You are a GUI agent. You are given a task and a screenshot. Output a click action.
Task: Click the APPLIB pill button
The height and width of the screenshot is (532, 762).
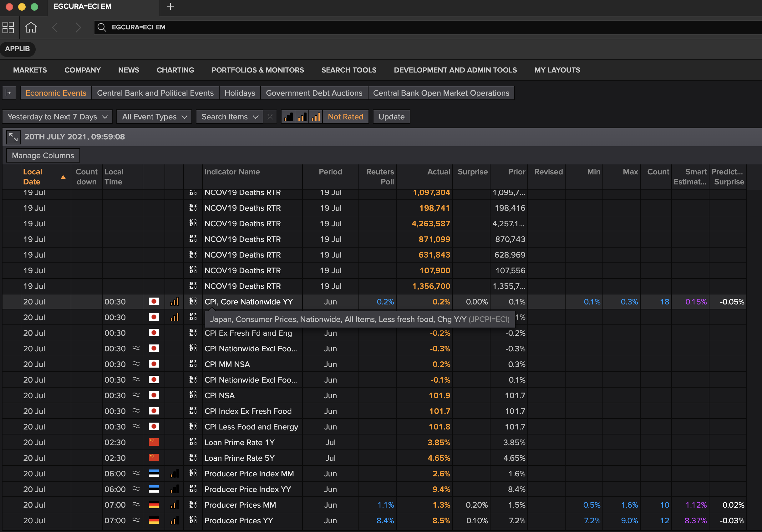pyautogui.click(x=17, y=49)
